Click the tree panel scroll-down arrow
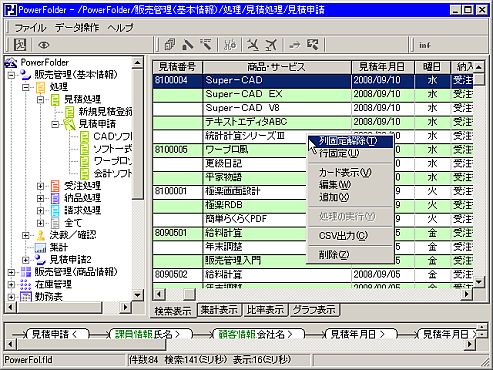Screen dimensions: 493x370 pos(137,295)
